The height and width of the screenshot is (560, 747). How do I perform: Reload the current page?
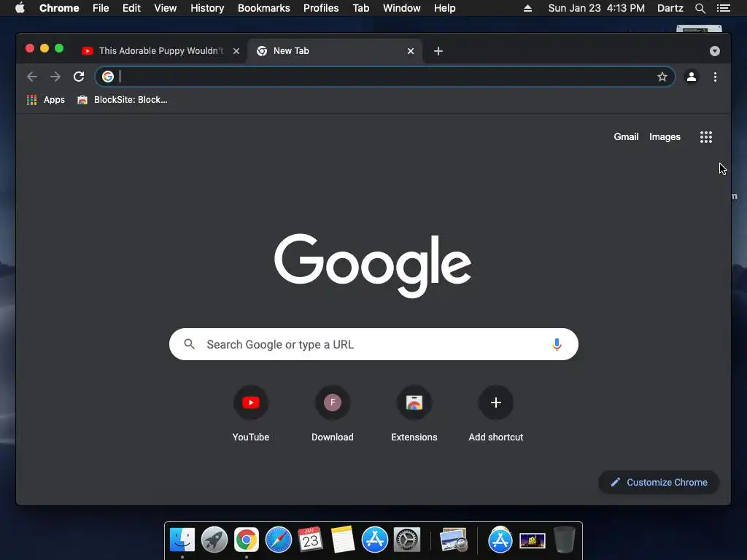click(79, 77)
